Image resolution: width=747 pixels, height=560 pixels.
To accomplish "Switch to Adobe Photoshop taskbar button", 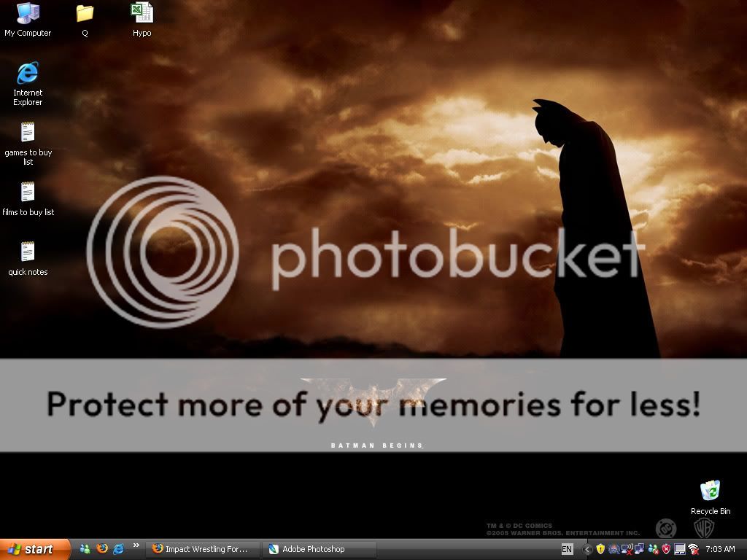I will click(320, 549).
